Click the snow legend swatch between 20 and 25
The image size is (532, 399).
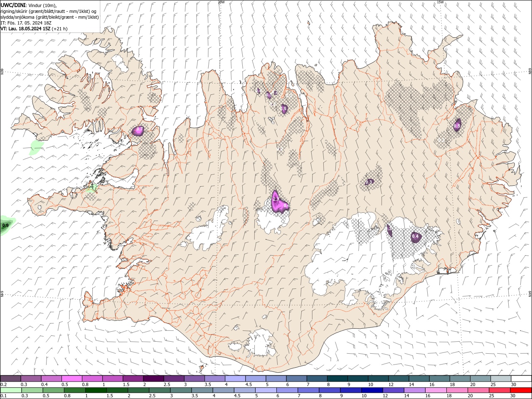tap(480, 379)
